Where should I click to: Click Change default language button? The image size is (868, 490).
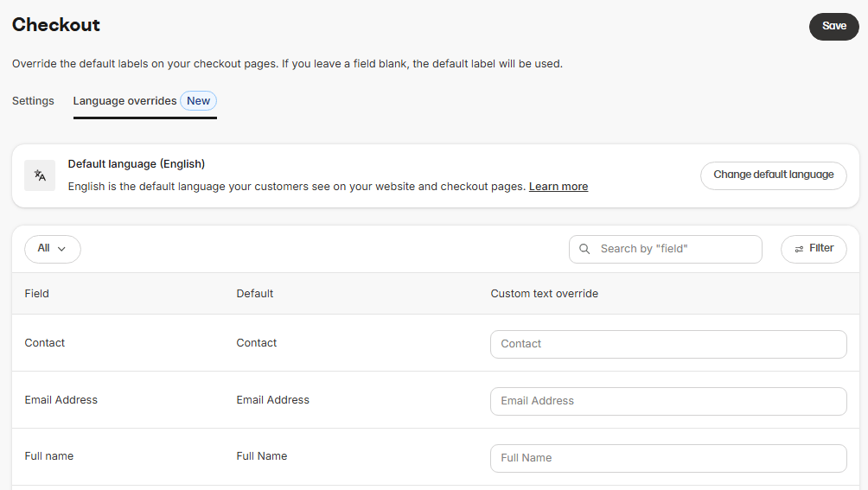click(774, 175)
